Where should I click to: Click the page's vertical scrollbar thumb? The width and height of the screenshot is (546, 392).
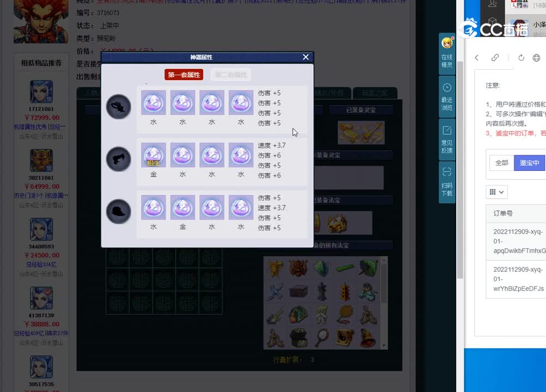point(460,170)
